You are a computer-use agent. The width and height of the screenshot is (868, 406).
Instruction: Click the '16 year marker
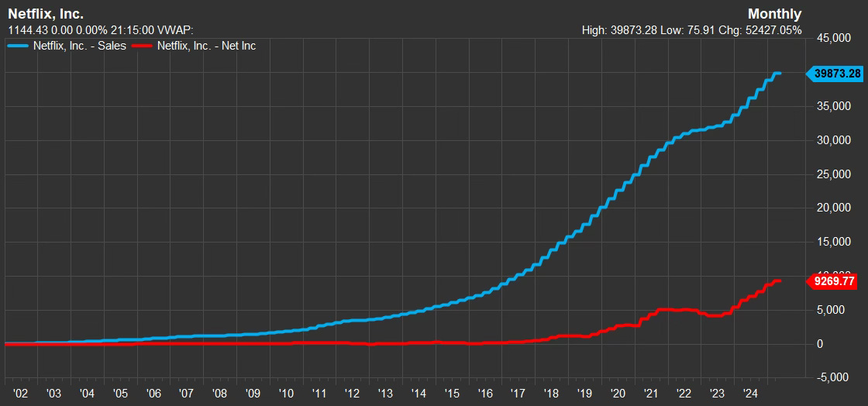point(485,394)
